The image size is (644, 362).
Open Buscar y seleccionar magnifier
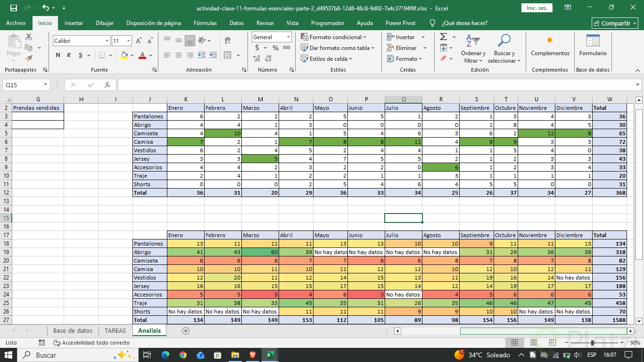(x=504, y=49)
